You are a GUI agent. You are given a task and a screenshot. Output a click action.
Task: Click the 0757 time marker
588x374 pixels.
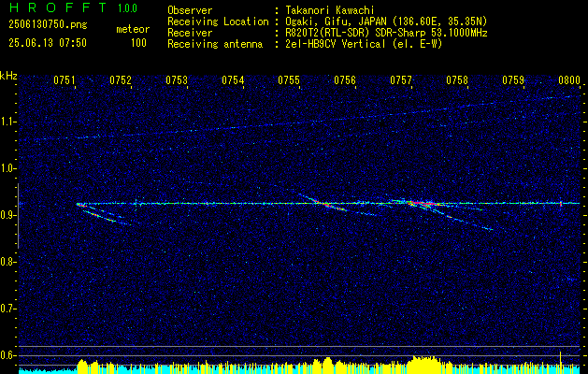pyautogui.click(x=401, y=80)
